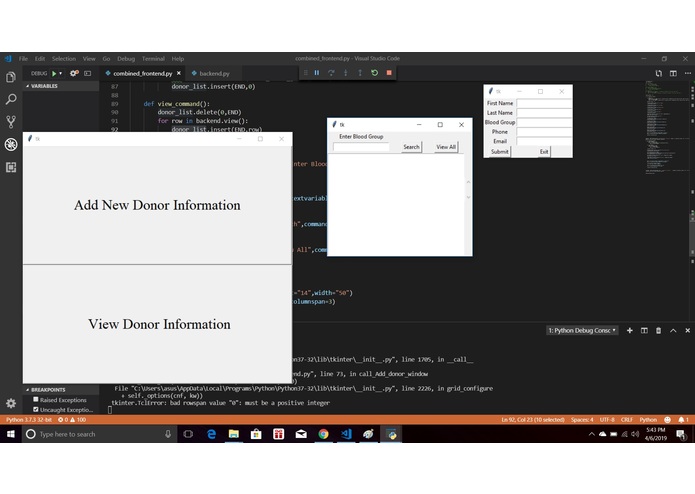
Task: Focus the Last Name field
Action: (x=544, y=113)
